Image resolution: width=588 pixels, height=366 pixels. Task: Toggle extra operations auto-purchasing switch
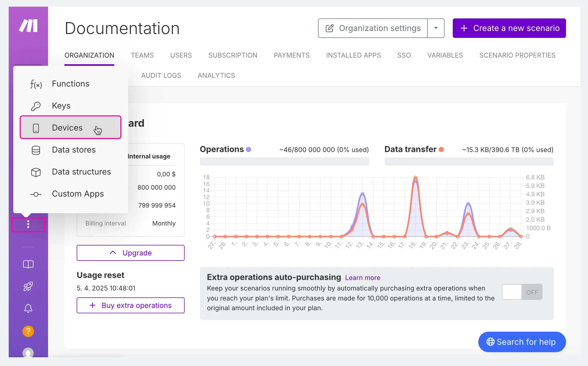tap(522, 292)
